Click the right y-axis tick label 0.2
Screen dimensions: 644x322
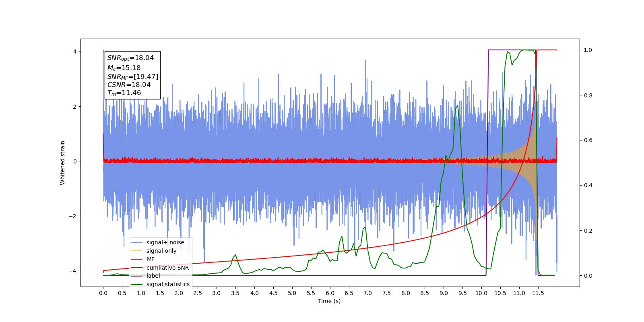click(x=588, y=231)
